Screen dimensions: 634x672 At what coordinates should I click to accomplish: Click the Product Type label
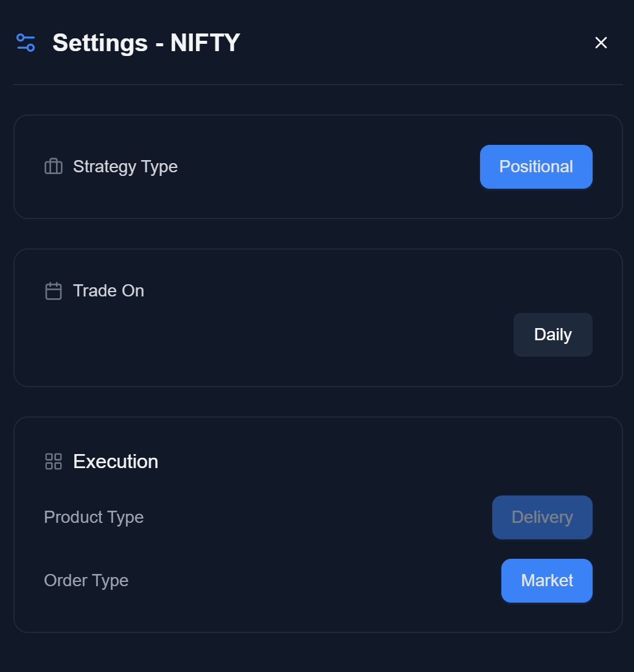(94, 517)
